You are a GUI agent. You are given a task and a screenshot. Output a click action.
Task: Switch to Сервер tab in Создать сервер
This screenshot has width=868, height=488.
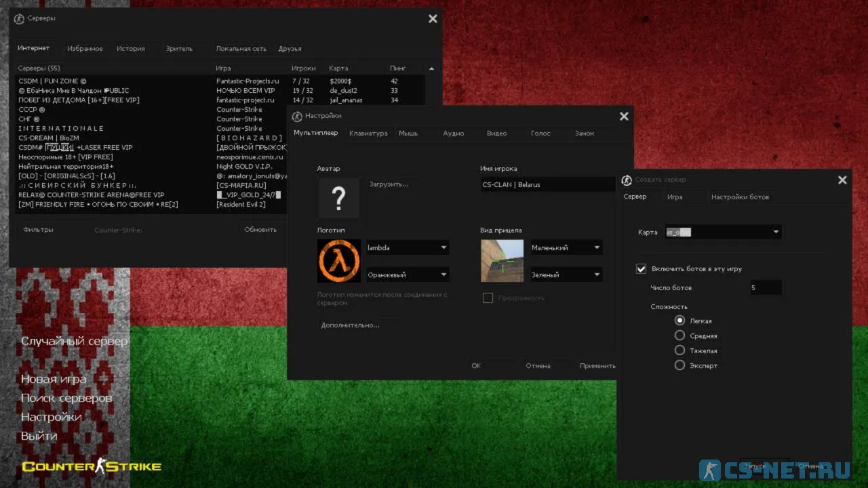click(x=635, y=197)
